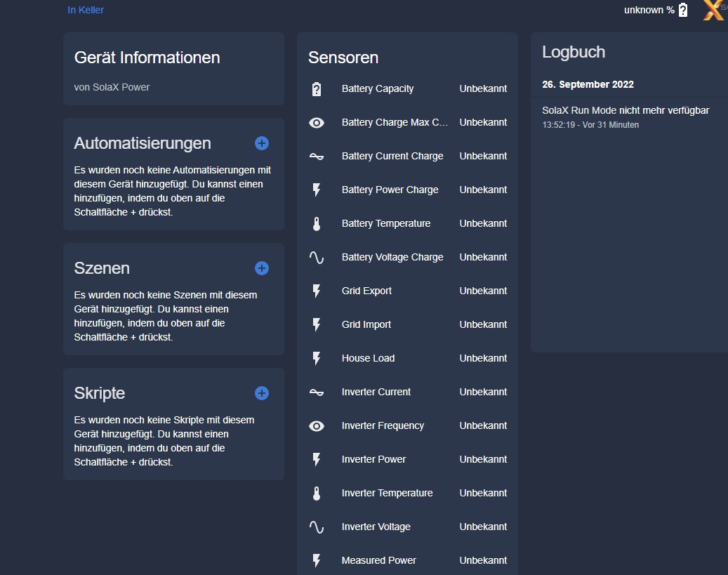Click the lightning icon beside Grid Import
The height and width of the screenshot is (575, 728).
(x=316, y=324)
